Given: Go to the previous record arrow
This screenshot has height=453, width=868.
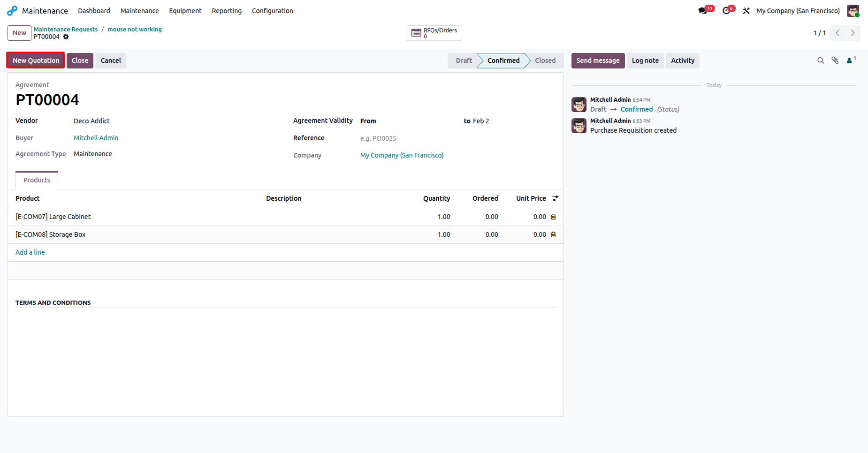Looking at the screenshot, I should click(x=838, y=33).
